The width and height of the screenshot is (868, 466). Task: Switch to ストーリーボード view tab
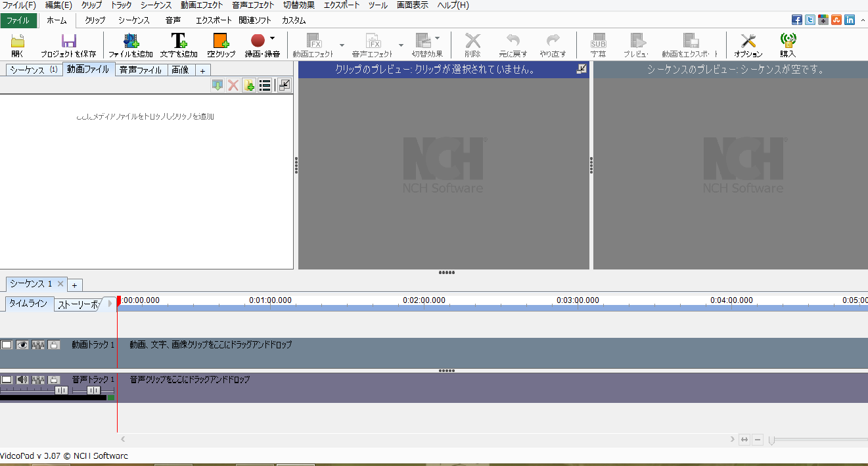(x=77, y=304)
